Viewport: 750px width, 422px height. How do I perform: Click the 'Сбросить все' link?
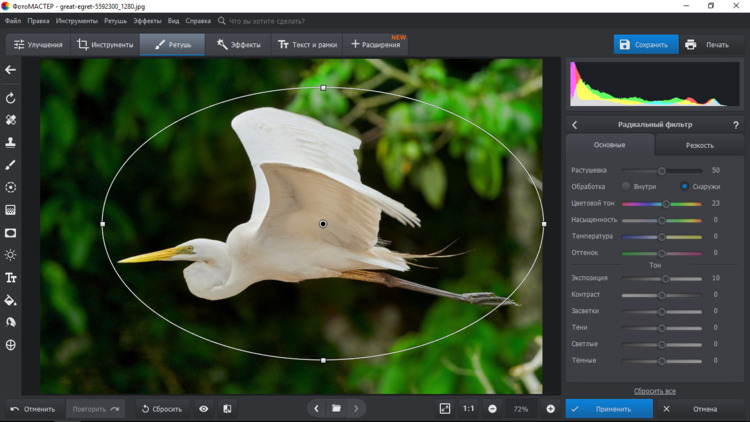pyautogui.click(x=655, y=391)
